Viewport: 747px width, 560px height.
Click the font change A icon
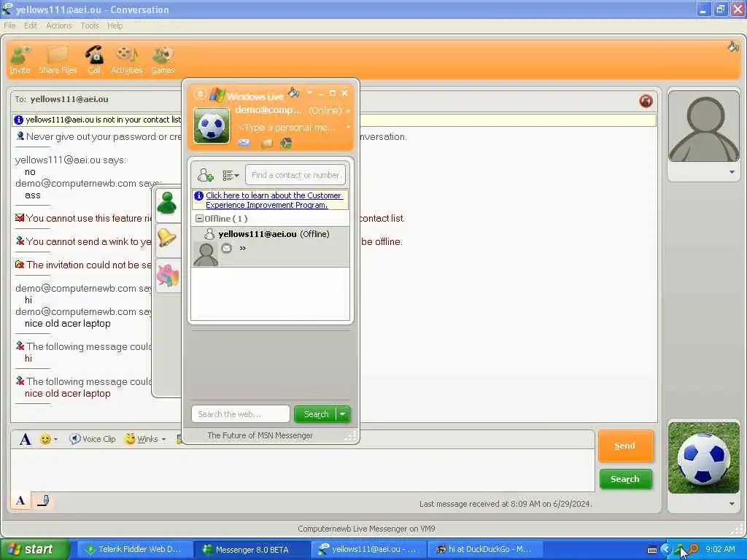click(26, 438)
